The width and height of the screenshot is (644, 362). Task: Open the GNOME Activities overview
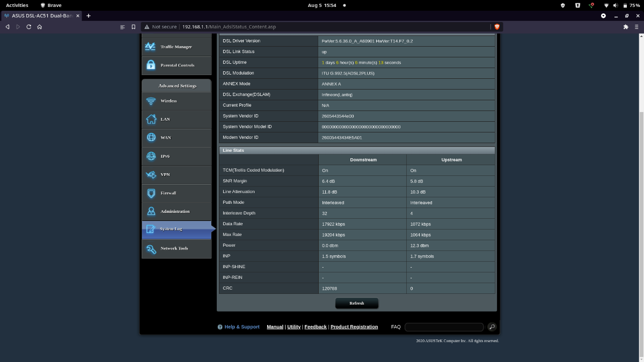tap(17, 5)
